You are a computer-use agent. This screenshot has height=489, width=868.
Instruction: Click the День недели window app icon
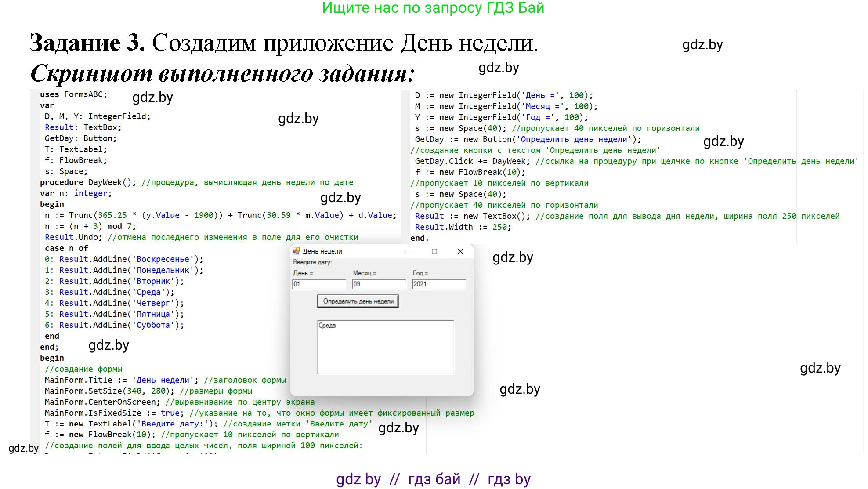(297, 251)
